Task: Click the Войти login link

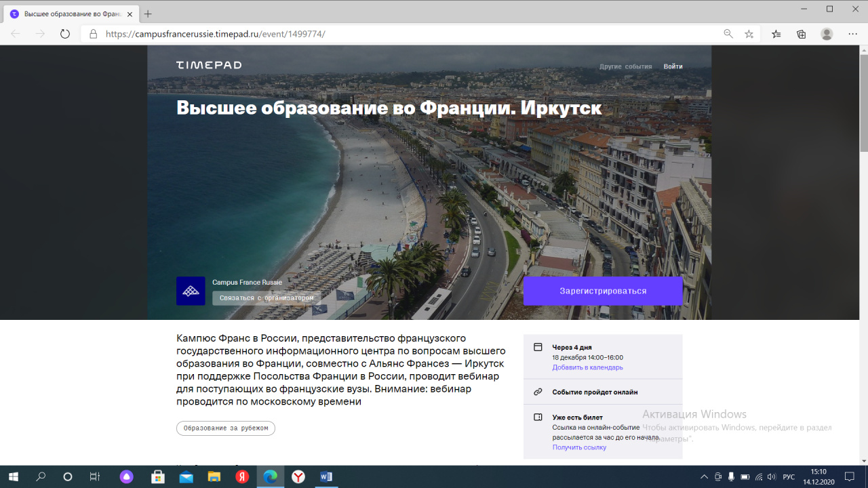Action: (673, 66)
